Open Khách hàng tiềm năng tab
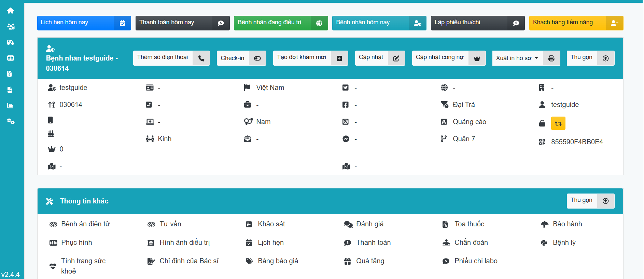The width and height of the screenshot is (644, 279). coord(576,23)
